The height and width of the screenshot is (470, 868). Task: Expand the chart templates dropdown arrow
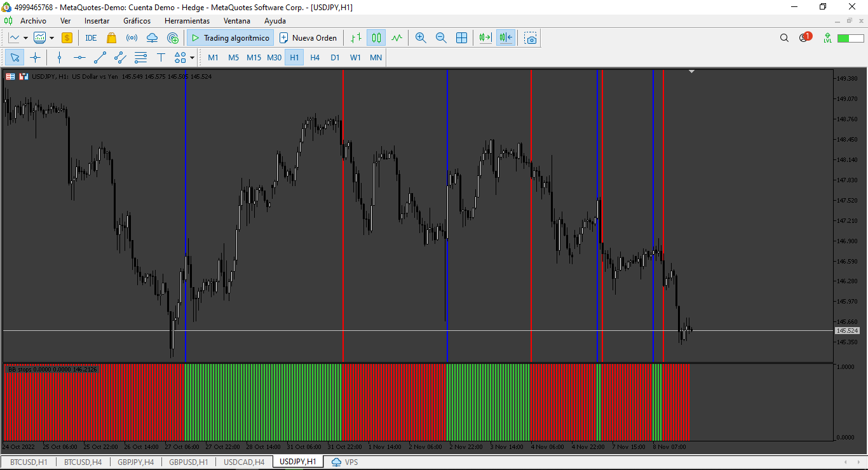tap(51, 38)
